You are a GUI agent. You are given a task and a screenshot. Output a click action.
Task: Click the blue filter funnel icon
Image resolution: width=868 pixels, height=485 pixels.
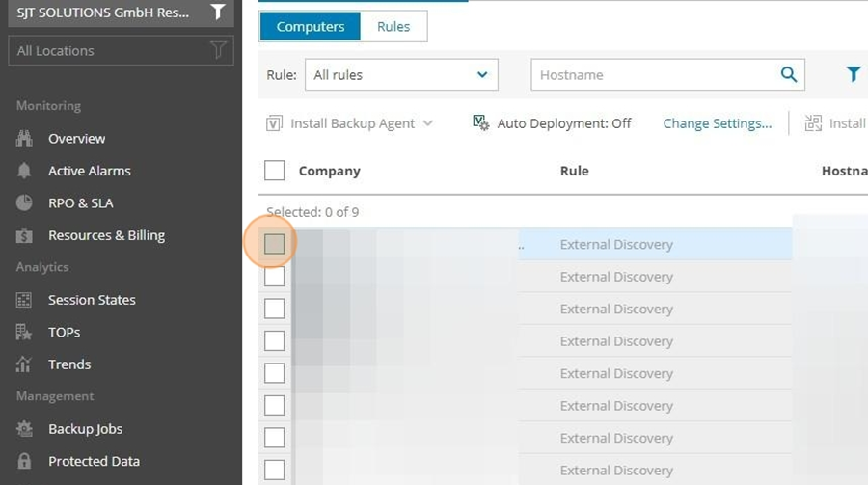854,74
